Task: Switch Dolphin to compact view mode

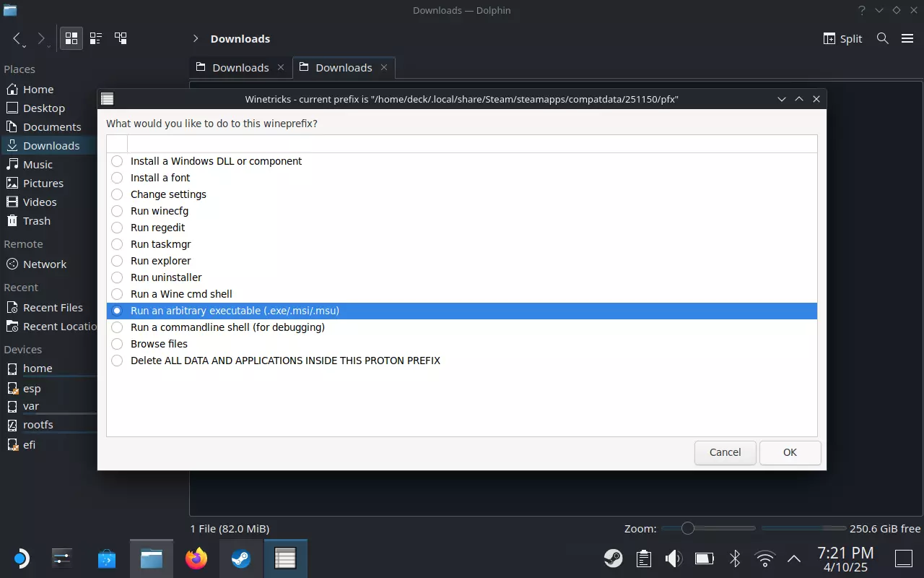Action: [96, 39]
